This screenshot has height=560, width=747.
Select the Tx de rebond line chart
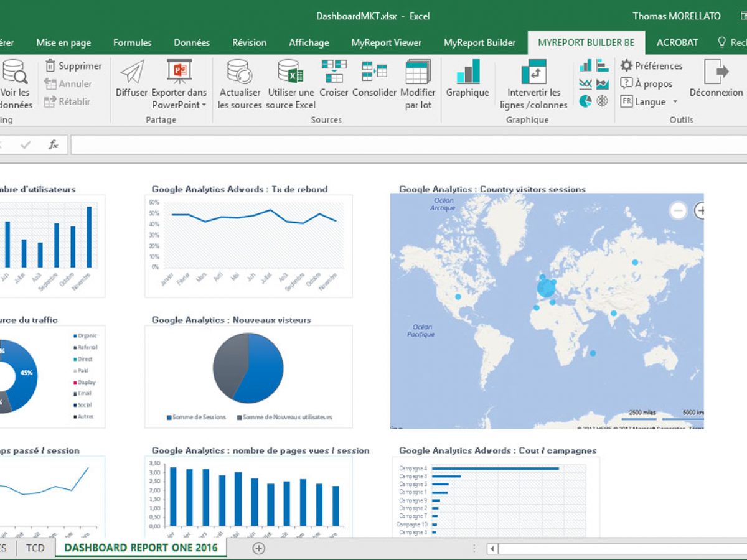point(248,246)
